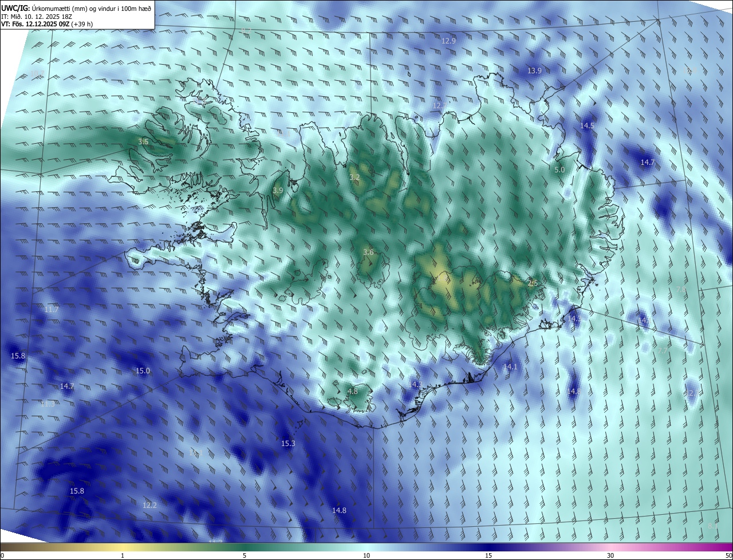This screenshot has width=733, height=560.
Task: Click the 'VT: Fös. 12.12.2025 09Z (+39 h)' line
Action: tap(47, 25)
